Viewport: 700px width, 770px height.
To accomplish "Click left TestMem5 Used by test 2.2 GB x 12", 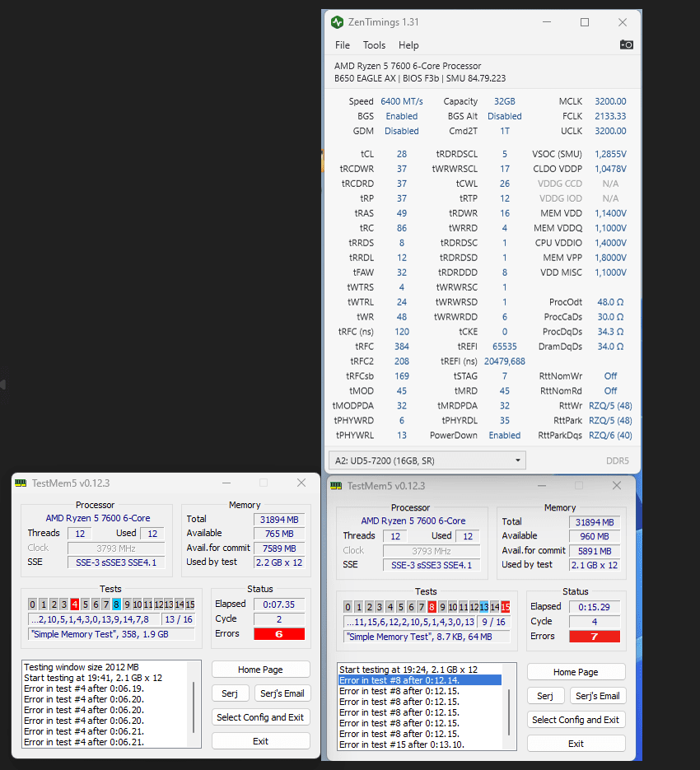I will pyautogui.click(x=279, y=562).
